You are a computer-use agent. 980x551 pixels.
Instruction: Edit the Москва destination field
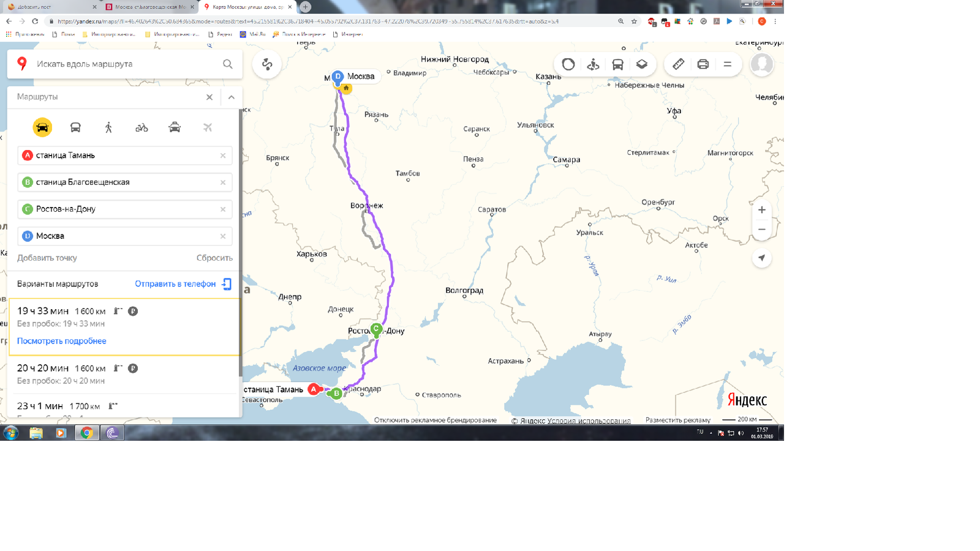click(125, 236)
